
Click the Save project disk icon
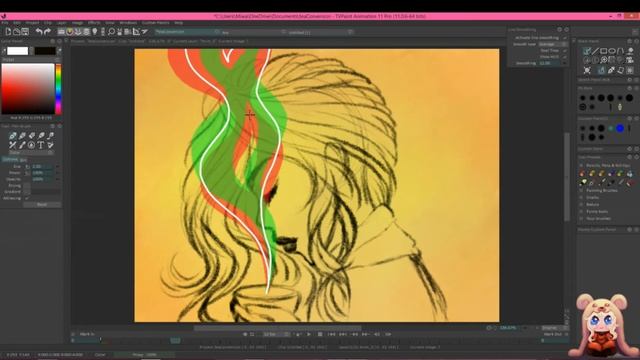click(25, 31)
